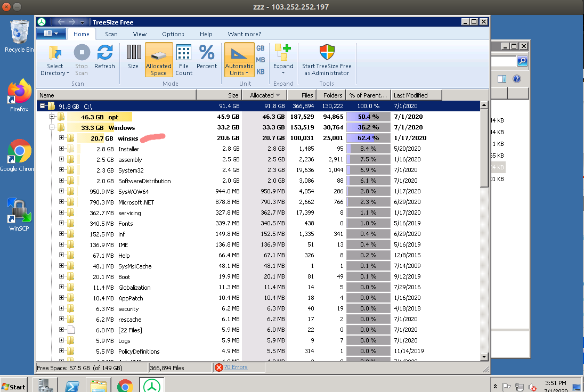Expand the System32 folder node
Viewport: 584px width, 392px height.
pyautogui.click(x=61, y=170)
